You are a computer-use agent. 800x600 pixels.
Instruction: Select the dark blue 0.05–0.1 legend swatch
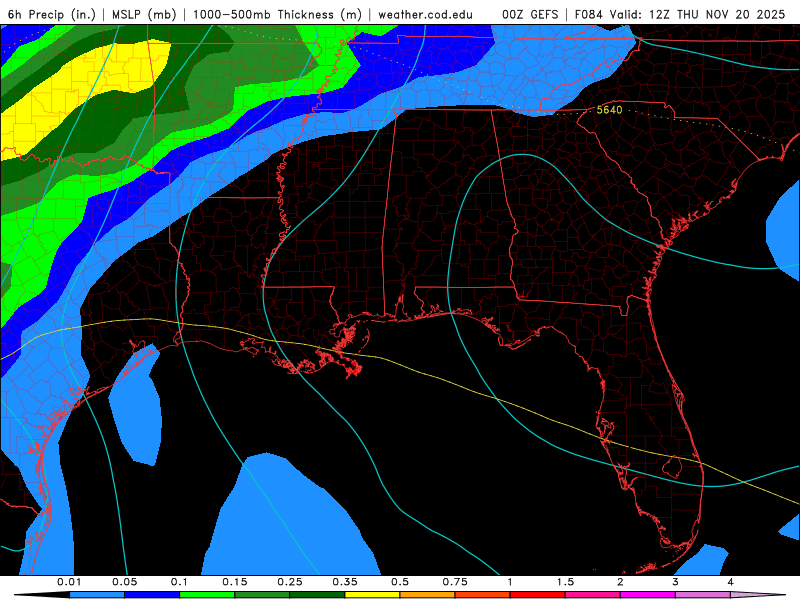tap(152, 595)
